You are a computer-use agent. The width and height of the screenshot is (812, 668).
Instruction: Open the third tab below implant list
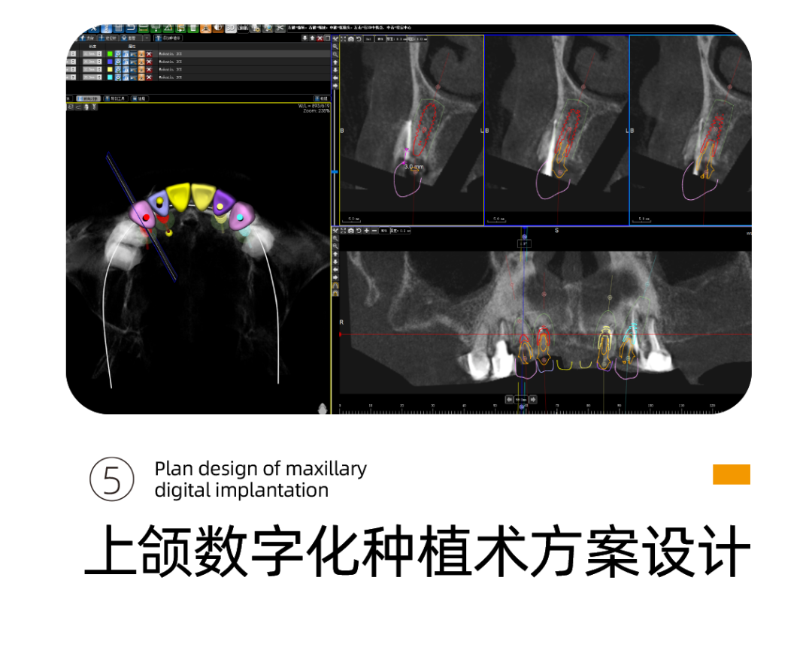click(x=140, y=98)
